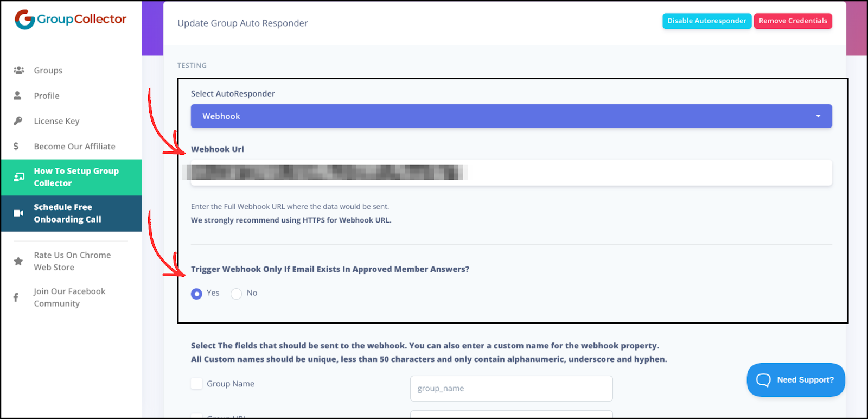The width and height of the screenshot is (868, 419).
Task: Click the Facebook community icon
Action: 16,297
